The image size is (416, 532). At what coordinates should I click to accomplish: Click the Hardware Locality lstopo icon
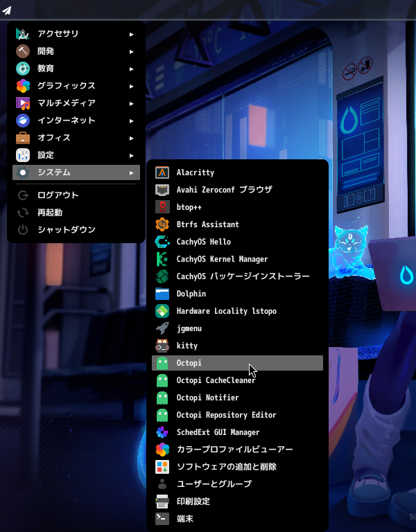tap(162, 311)
